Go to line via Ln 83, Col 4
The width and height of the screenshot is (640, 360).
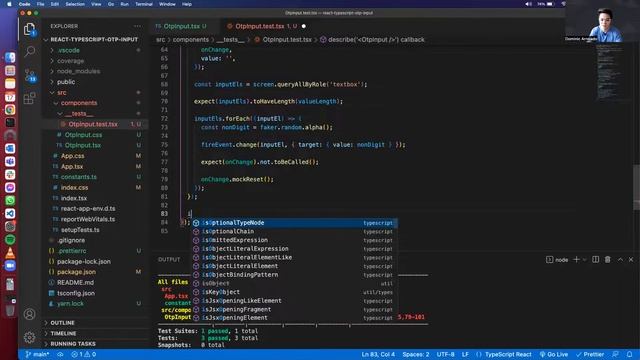tap(378, 354)
